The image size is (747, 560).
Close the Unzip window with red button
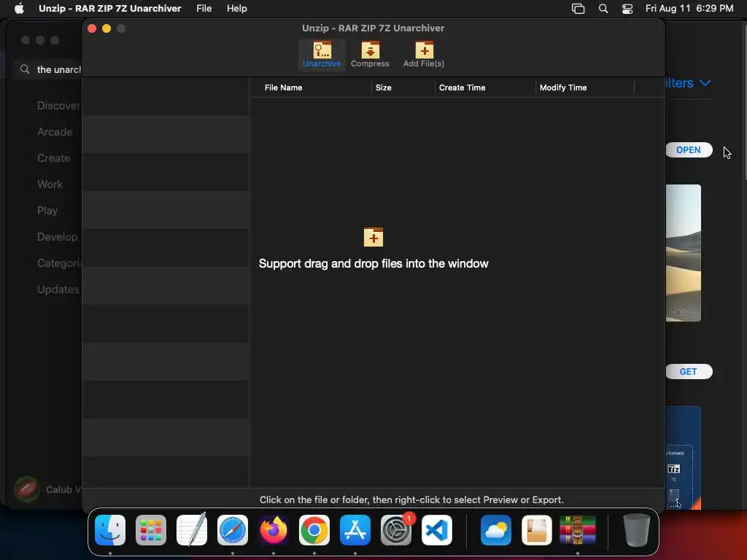tap(92, 28)
